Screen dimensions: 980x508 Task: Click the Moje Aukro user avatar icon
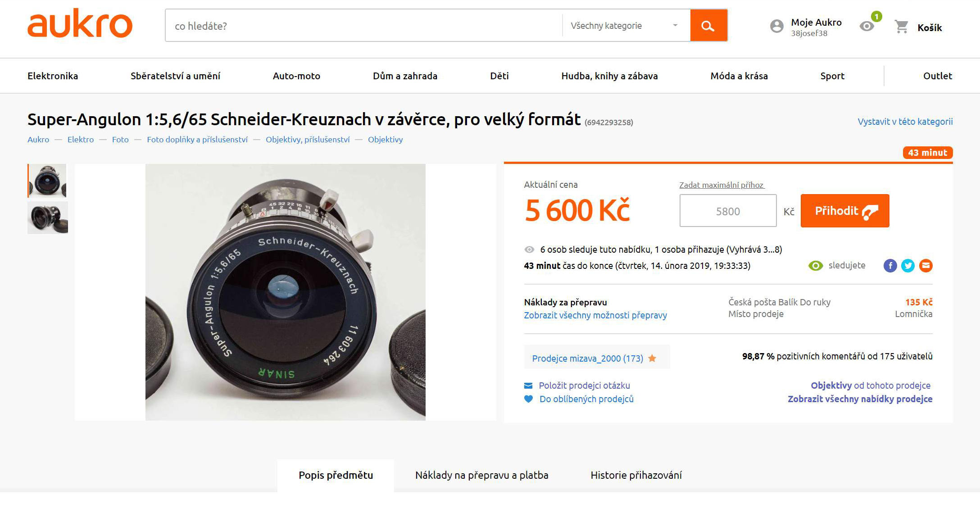coord(777,26)
